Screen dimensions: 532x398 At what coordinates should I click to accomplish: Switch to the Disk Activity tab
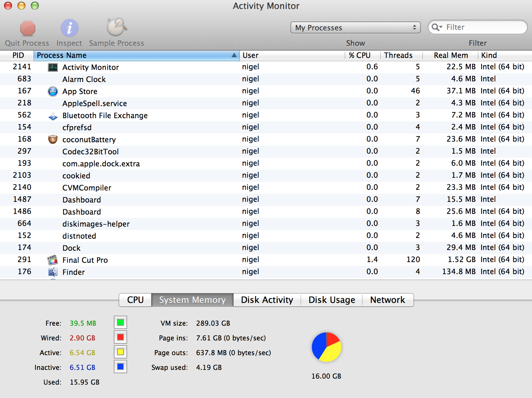267,300
